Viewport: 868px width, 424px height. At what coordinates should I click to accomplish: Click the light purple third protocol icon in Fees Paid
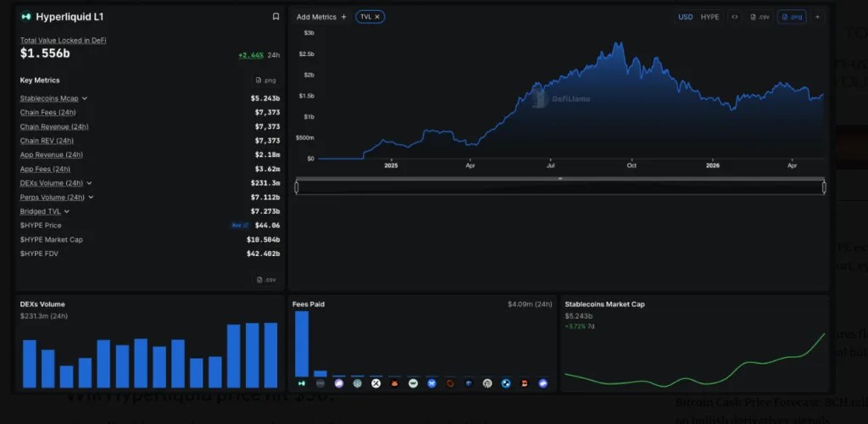pyautogui.click(x=339, y=383)
